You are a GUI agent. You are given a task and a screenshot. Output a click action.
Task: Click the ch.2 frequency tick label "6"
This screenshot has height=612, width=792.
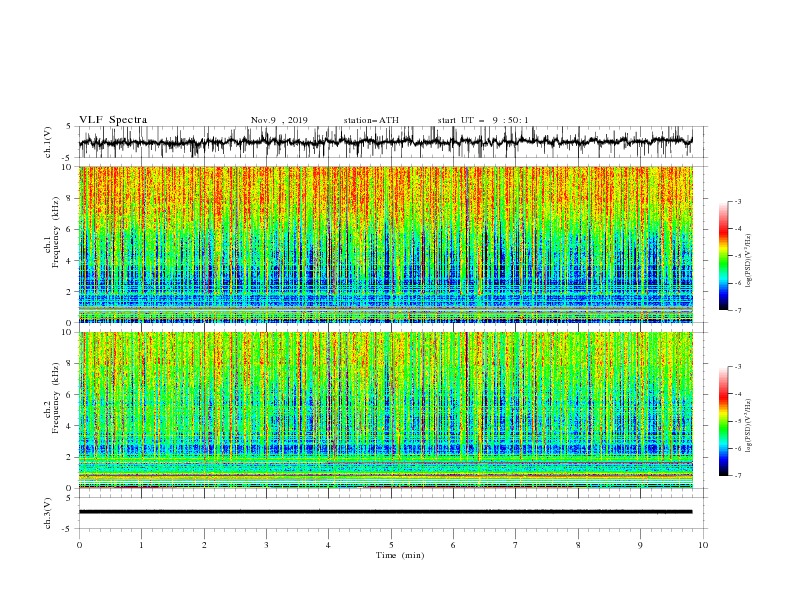(x=69, y=395)
